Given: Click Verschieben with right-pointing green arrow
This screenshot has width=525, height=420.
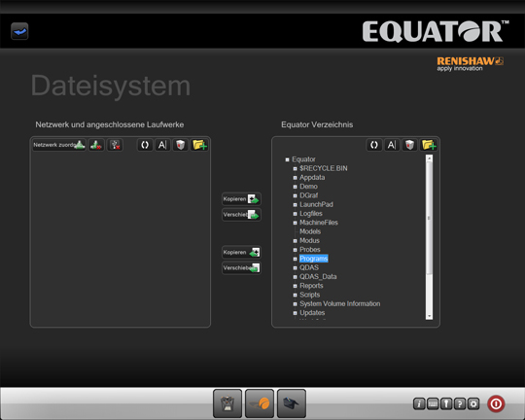Looking at the screenshot, I should pyautogui.click(x=241, y=215).
